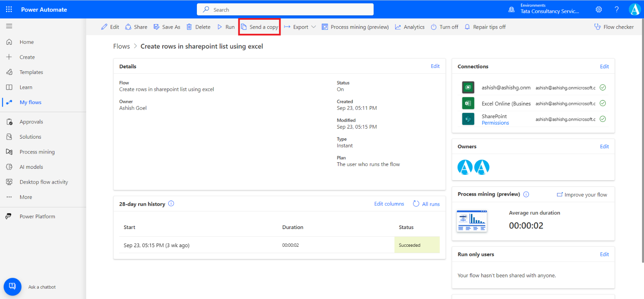Image resolution: width=644 pixels, height=299 pixels.
Task: Click in the Search box
Action: [x=285, y=10]
